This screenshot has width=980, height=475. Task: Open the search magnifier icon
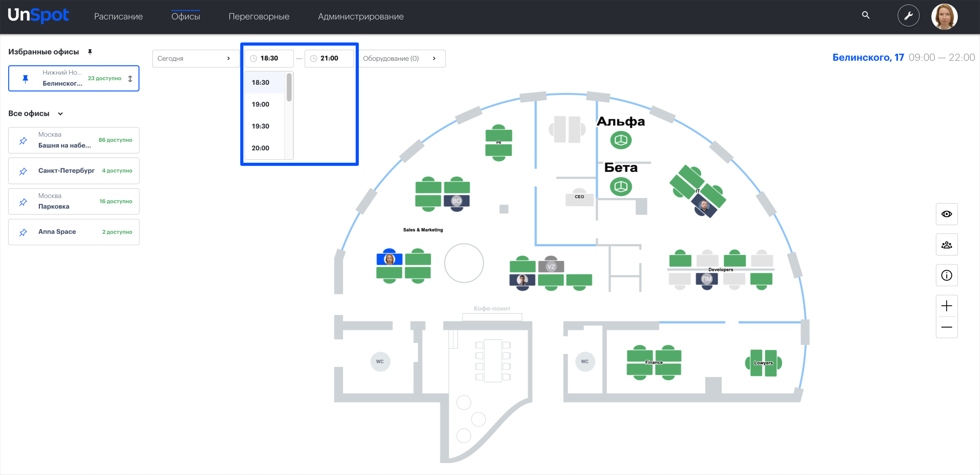865,15
